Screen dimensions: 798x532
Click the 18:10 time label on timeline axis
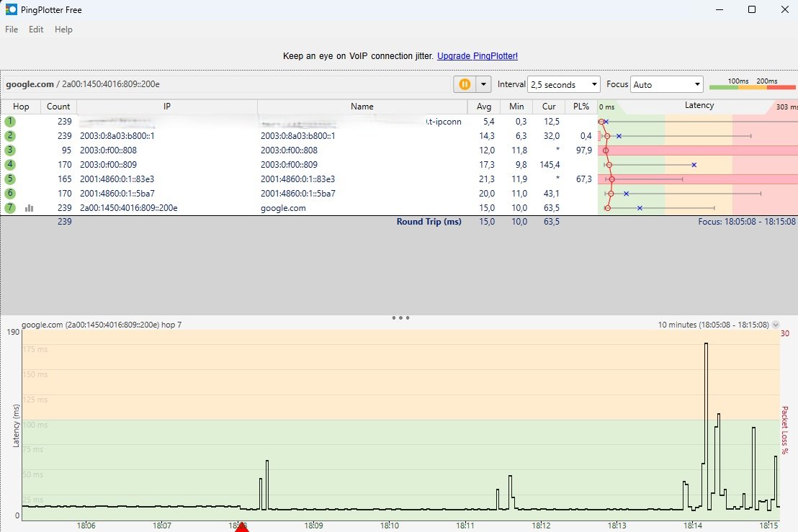coord(390,526)
